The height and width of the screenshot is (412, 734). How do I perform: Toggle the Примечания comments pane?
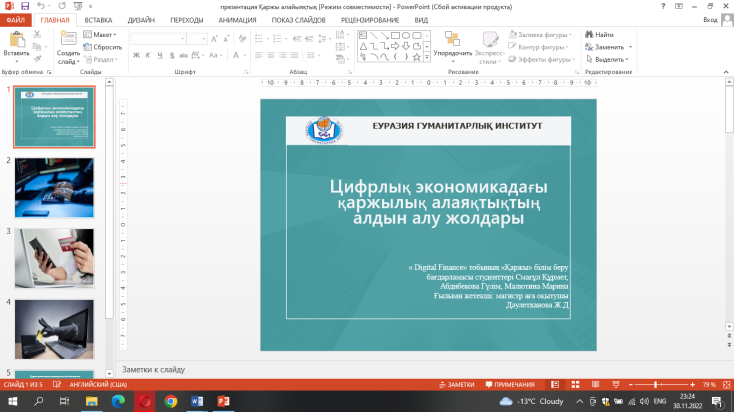tap(510, 384)
